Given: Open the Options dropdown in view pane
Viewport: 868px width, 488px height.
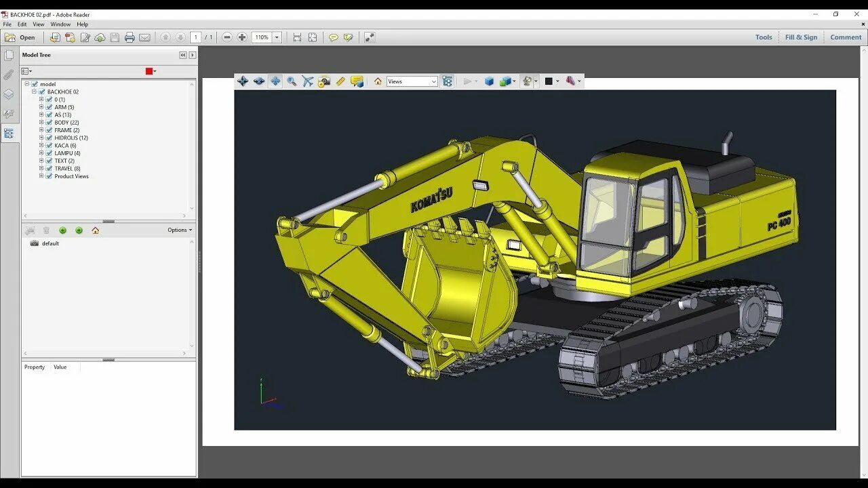Looking at the screenshot, I should pyautogui.click(x=180, y=230).
